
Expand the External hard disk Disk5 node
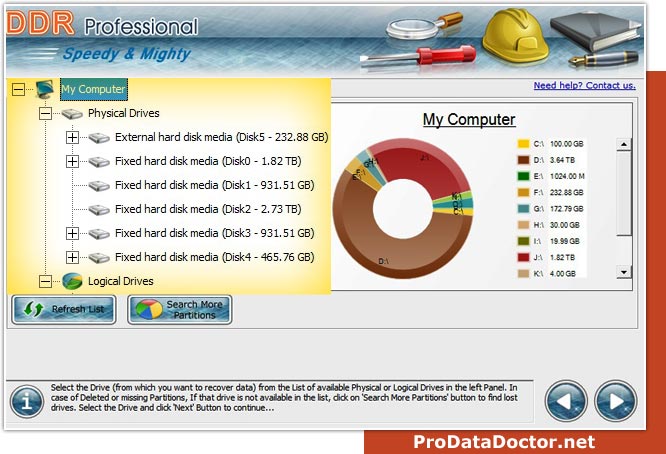(72, 138)
